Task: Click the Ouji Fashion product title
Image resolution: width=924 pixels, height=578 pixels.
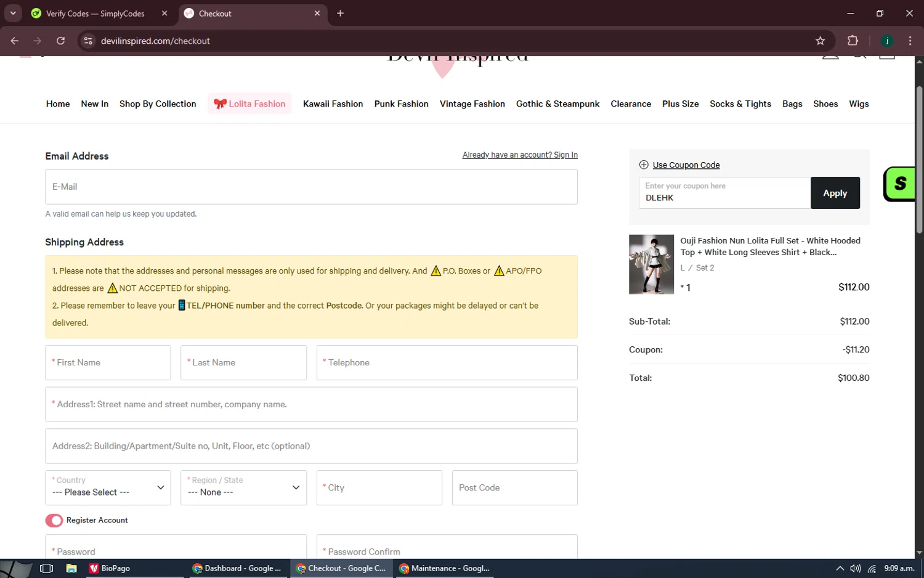Action: [770, 246]
